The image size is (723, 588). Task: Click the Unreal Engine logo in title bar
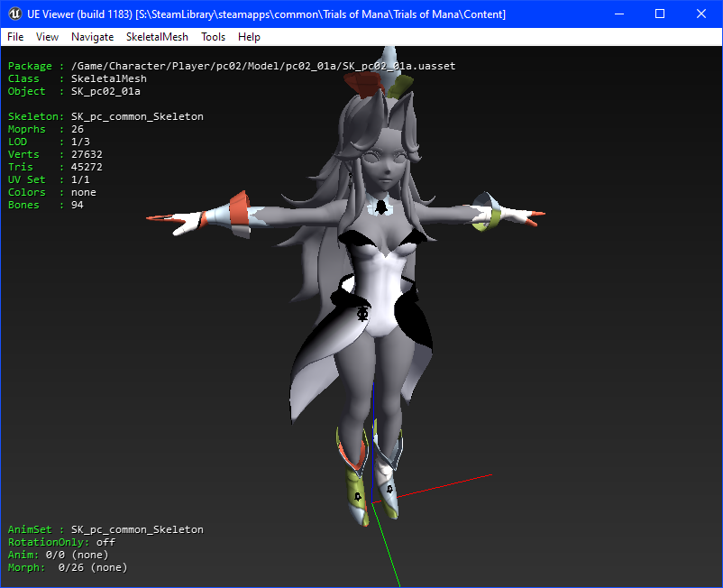[14, 14]
